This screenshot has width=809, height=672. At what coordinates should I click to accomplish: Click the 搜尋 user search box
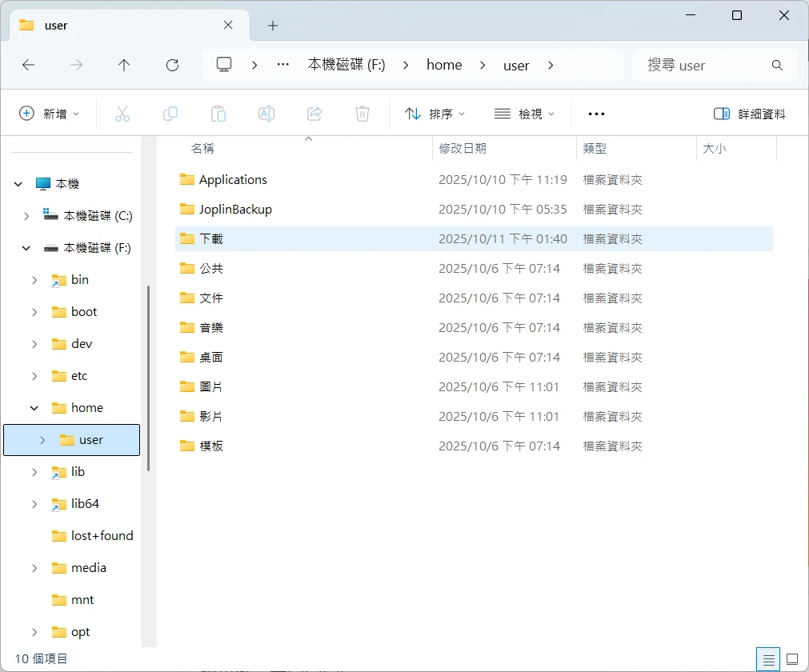pos(704,66)
